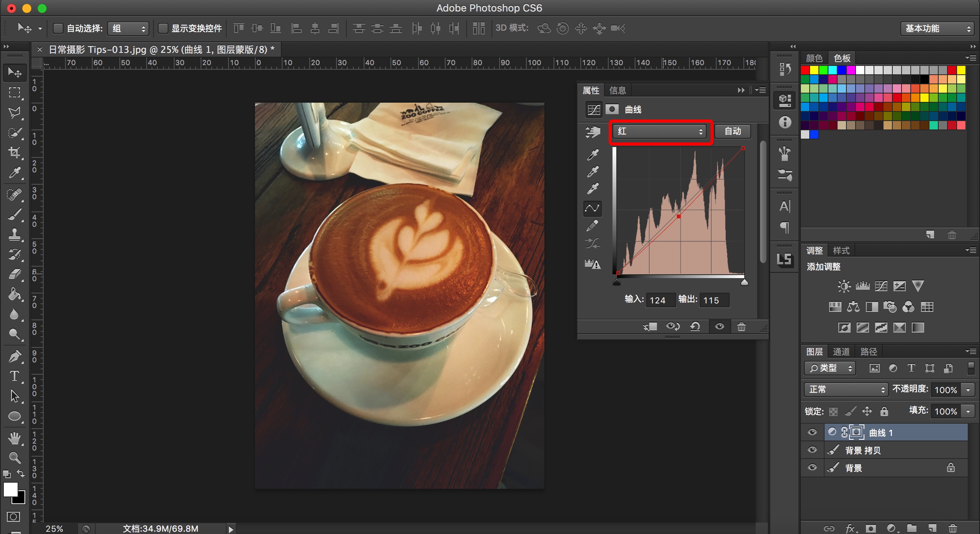Open the 正常 blend mode dropdown
The image size is (980, 534).
(x=845, y=390)
